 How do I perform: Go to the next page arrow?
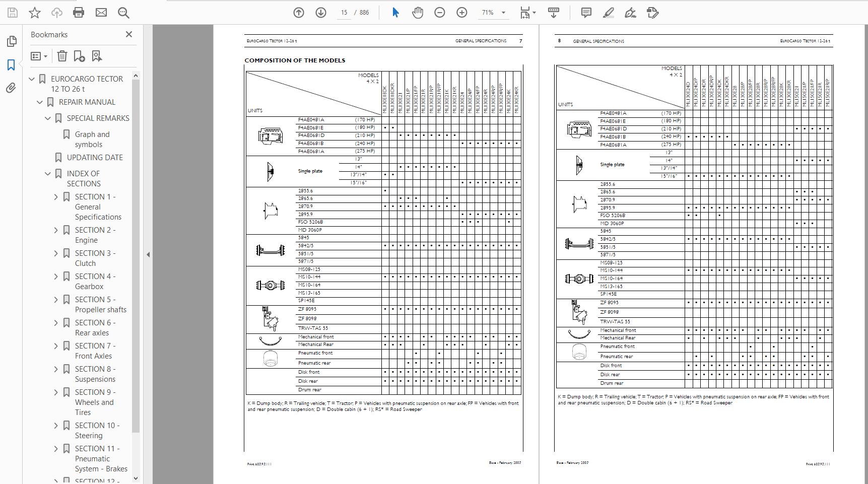coord(321,13)
